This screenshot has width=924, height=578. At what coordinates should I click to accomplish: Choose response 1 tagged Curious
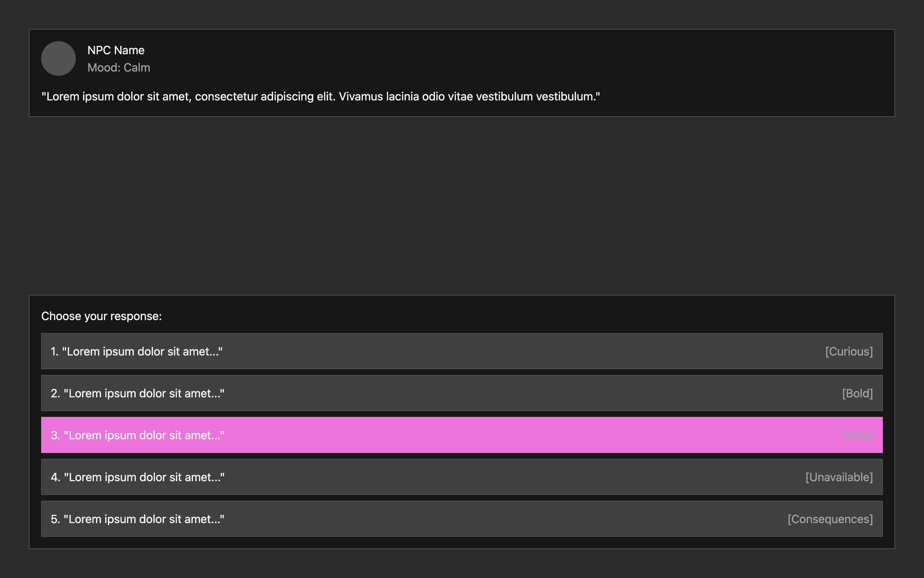[462, 351]
